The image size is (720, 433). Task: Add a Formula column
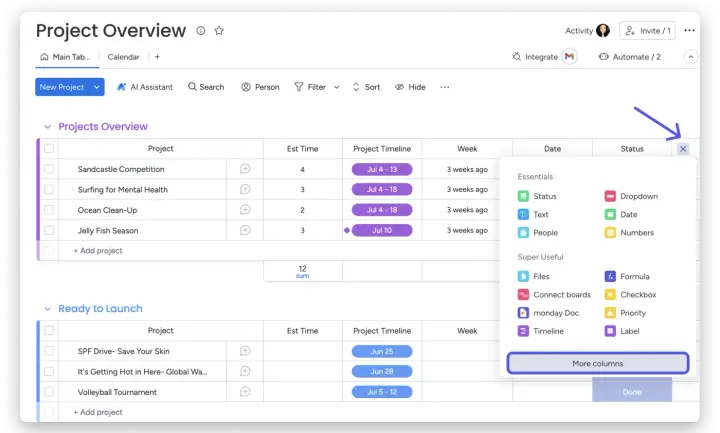(627, 276)
